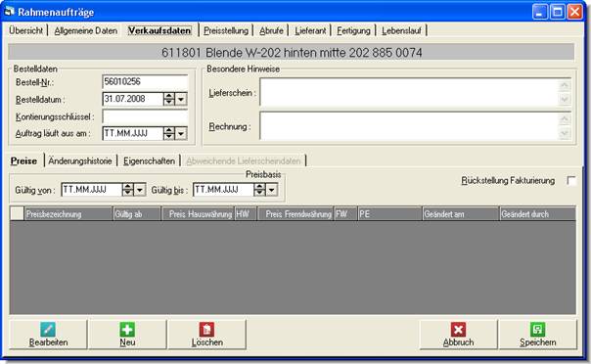
Task: Click the green plus Neu icon
Action: 127,330
